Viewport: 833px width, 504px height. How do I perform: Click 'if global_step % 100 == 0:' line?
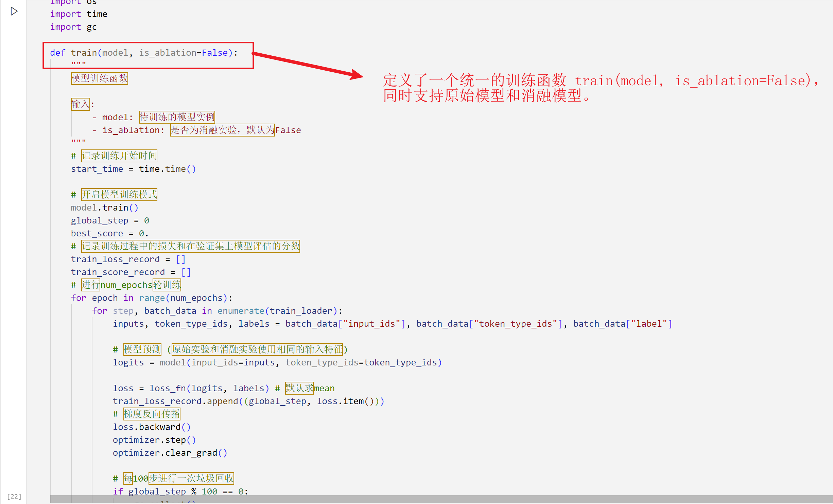click(x=180, y=491)
